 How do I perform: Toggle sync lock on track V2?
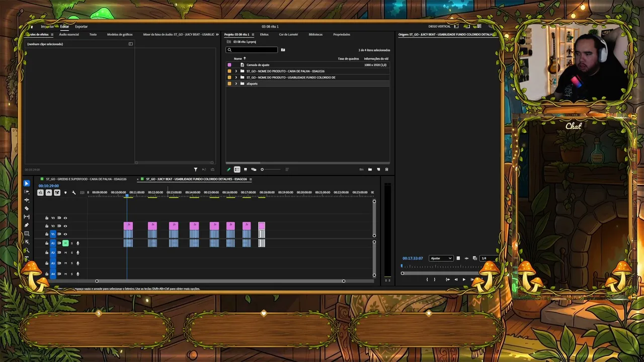[x=59, y=226]
